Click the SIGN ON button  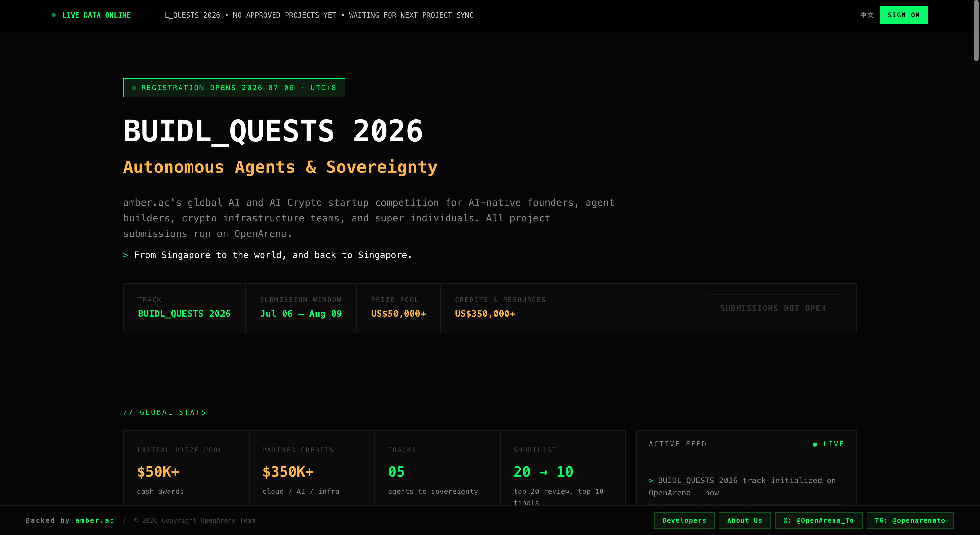(904, 15)
